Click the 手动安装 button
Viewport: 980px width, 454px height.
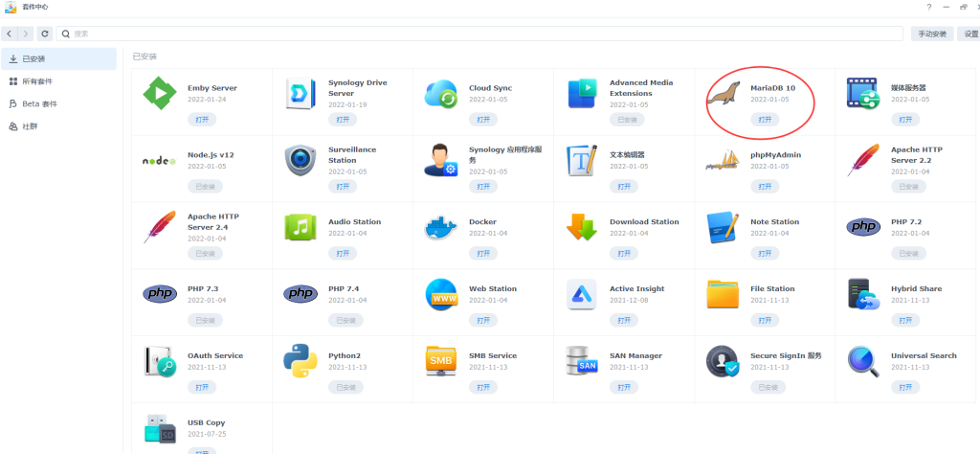coord(932,34)
